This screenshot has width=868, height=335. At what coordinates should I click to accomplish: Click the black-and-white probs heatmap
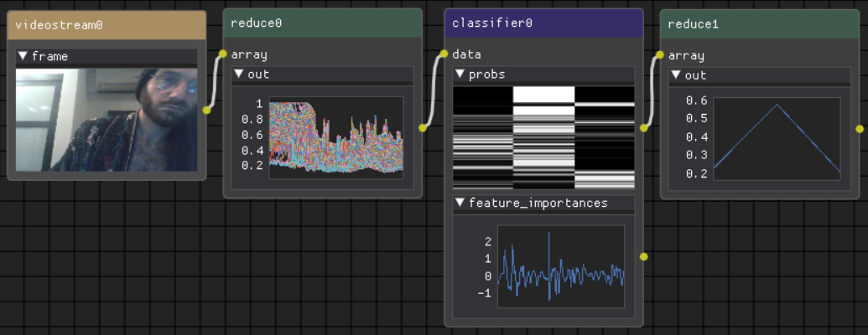click(x=543, y=137)
